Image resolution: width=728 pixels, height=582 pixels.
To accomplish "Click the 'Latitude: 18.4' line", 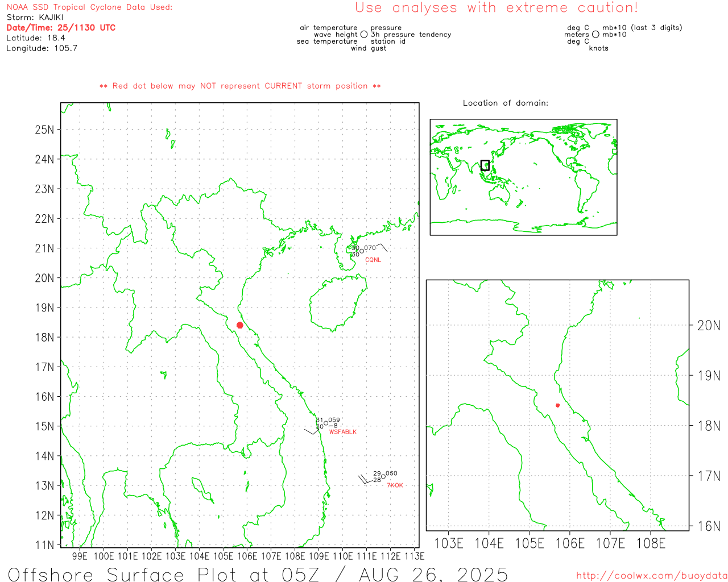I will tap(35, 38).
